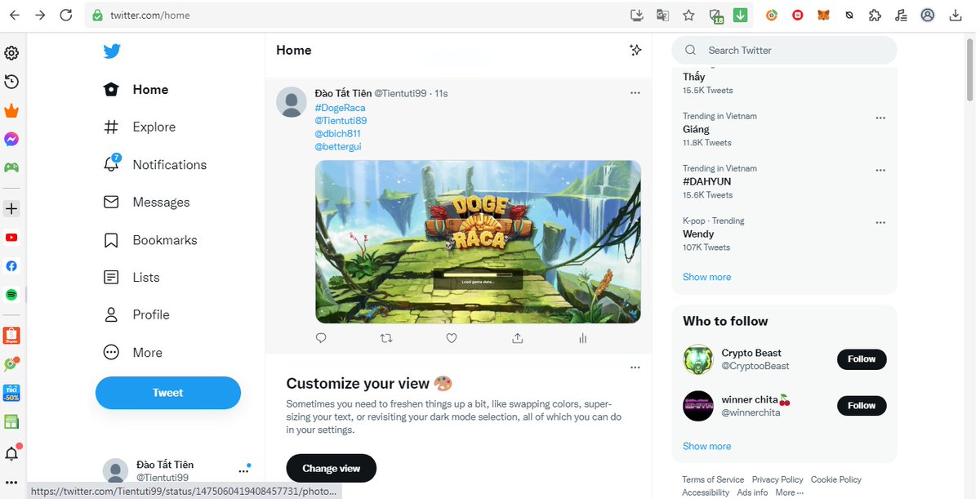Open the Messages section
This screenshot has width=980, height=499.
click(x=146, y=203)
